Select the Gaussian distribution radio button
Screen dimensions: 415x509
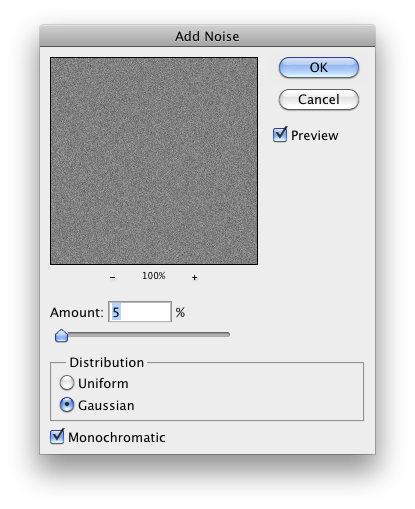(x=67, y=405)
